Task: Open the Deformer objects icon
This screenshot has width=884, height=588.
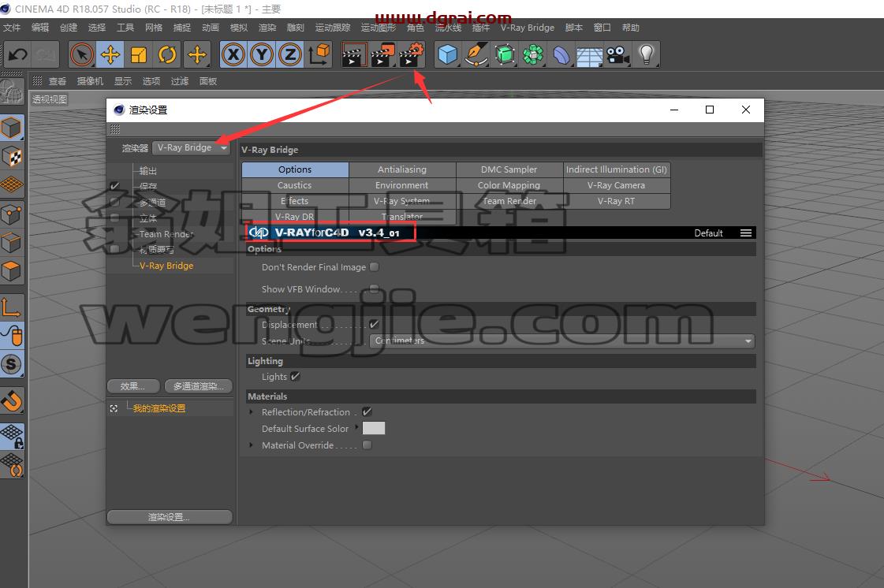Action: 561,54
